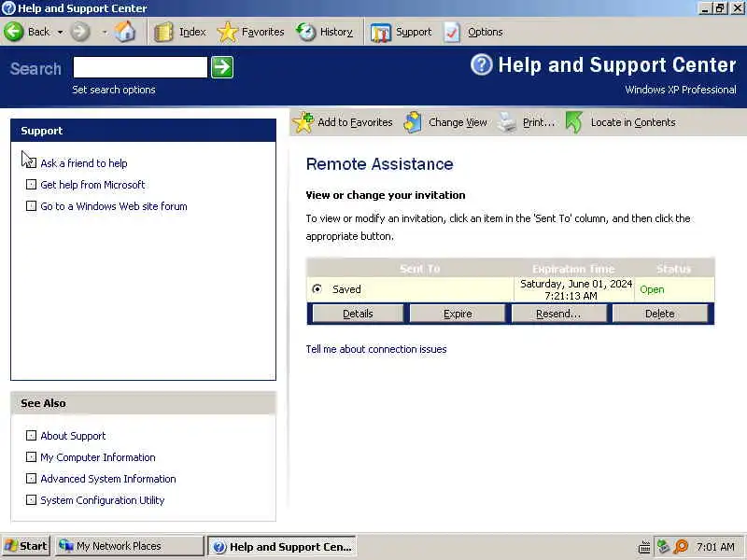Click bullet icon beside My Computer Information
747x560 pixels.
coord(31,456)
